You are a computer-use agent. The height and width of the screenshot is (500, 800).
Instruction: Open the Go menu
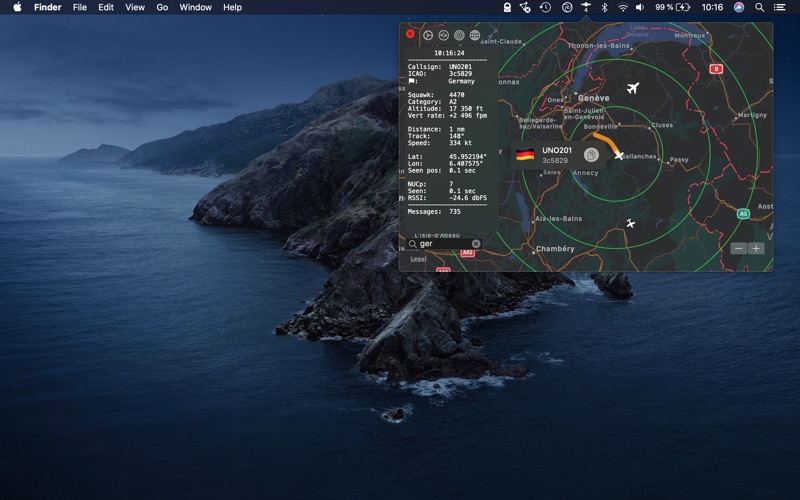pos(162,7)
